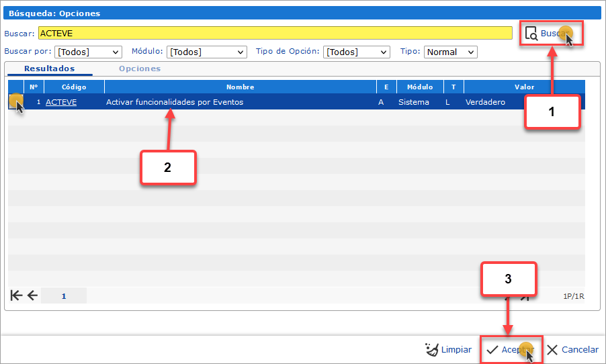Open the Tipo de Opción dropdown
The width and height of the screenshot is (606, 364).
[356, 52]
